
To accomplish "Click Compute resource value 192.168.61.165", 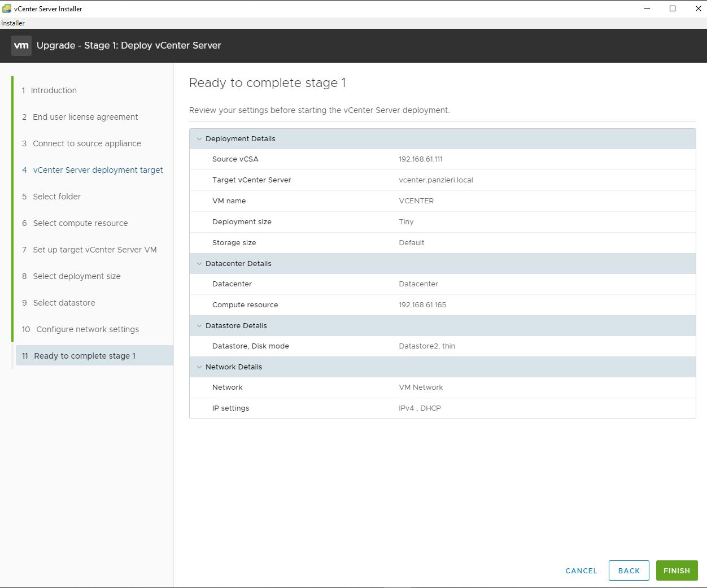I will click(x=422, y=305).
